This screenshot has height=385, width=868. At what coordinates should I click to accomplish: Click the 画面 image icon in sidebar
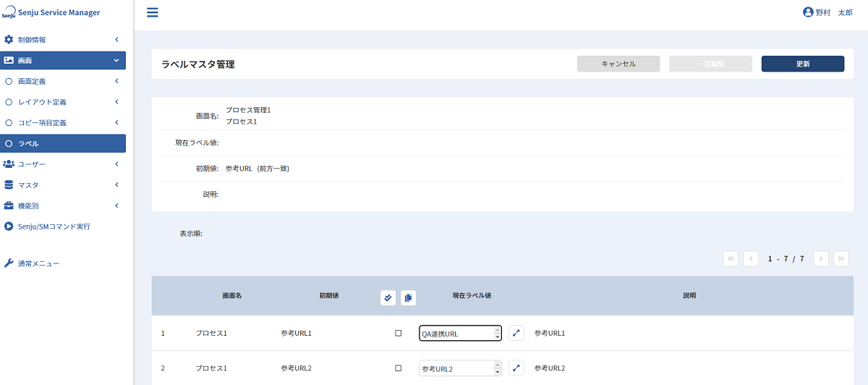9,60
